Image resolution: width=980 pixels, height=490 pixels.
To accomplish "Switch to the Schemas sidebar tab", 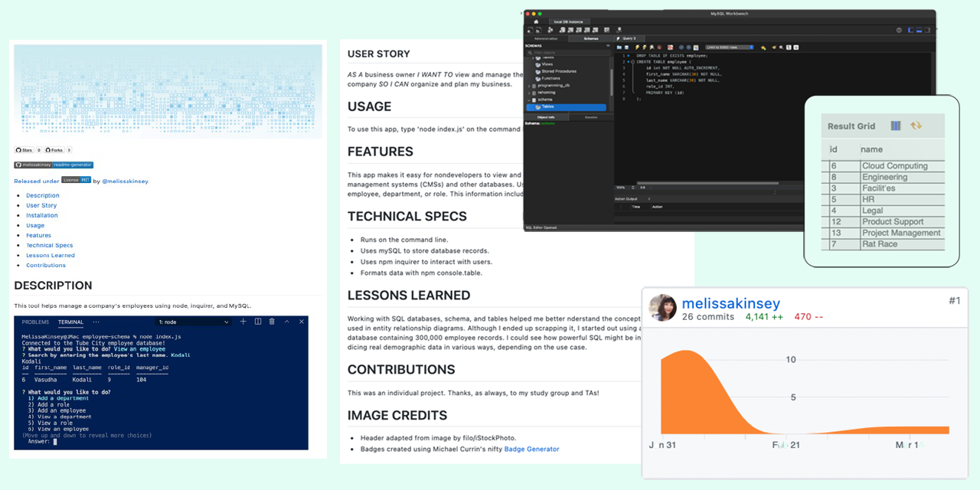I will pos(591,38).
